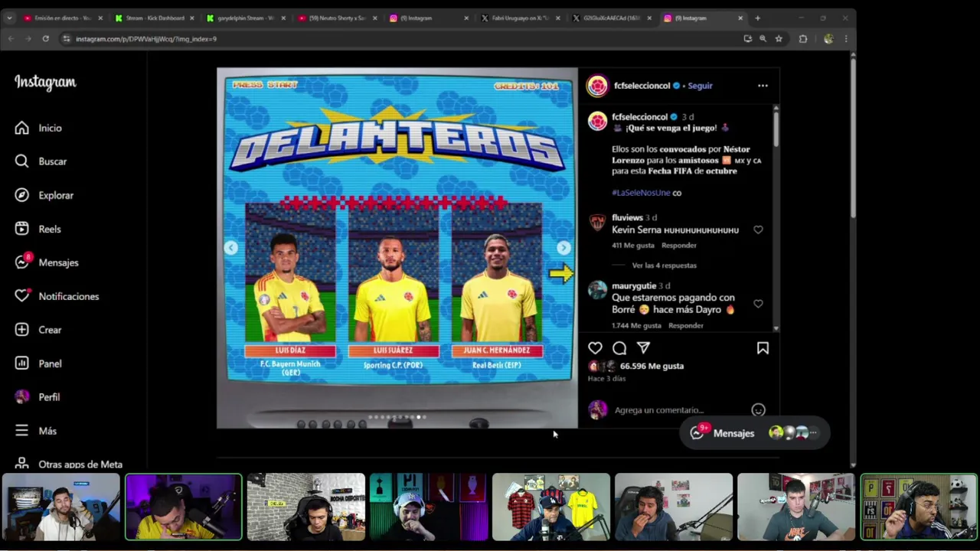Open Buscar search in sidebar
The width and height of the screenshot is (980, 551).
[x=41, y=161]
